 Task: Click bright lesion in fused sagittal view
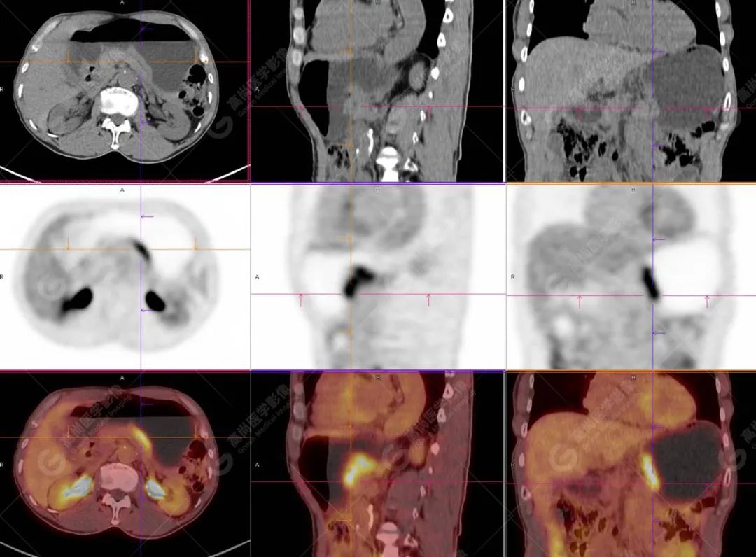[x=357, y=467]
